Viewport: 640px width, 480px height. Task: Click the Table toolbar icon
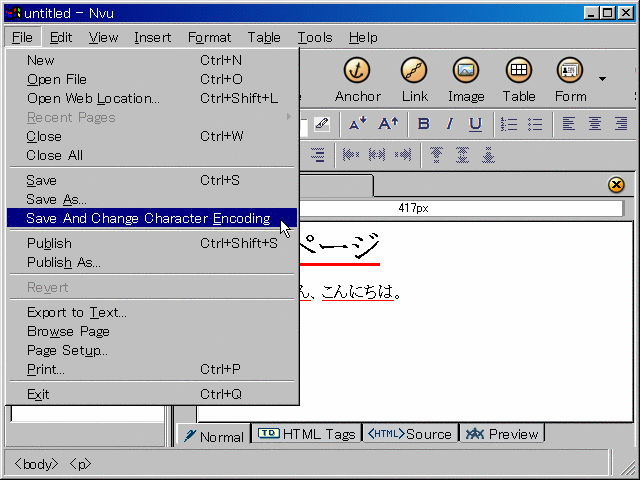519,71
